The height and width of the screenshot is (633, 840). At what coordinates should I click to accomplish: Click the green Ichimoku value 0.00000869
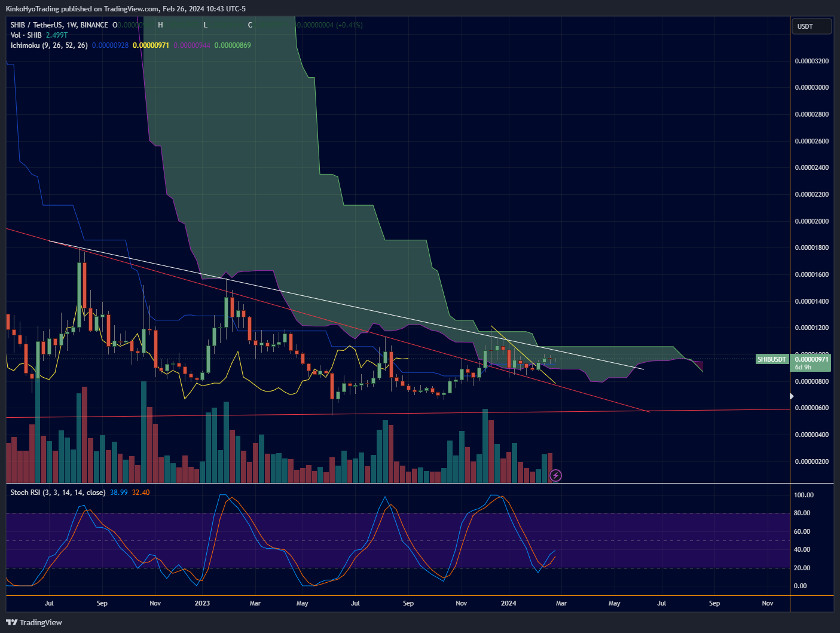233,45
